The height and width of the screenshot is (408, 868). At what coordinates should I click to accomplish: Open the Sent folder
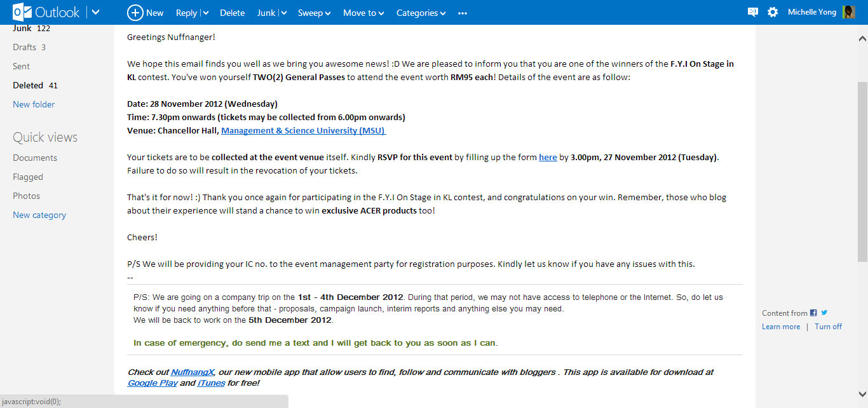point(21,66)
